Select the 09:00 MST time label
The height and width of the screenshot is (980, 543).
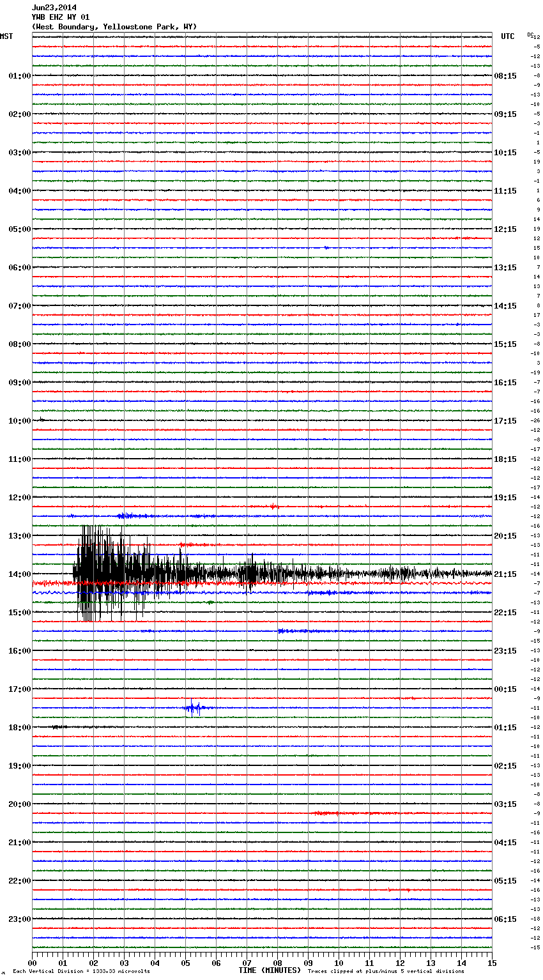point(20,383)
